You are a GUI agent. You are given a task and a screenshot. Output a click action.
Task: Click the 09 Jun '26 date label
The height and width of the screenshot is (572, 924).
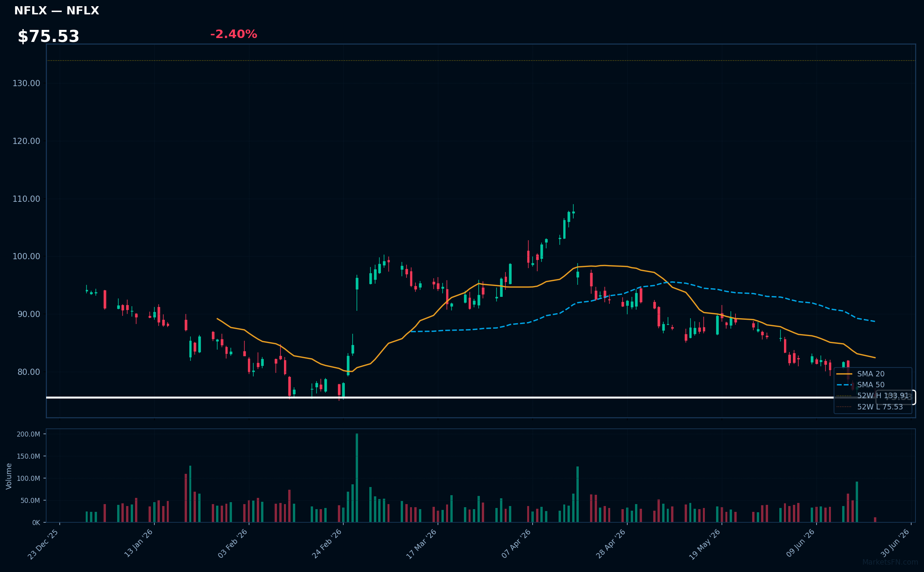click(x=800, y=543)
